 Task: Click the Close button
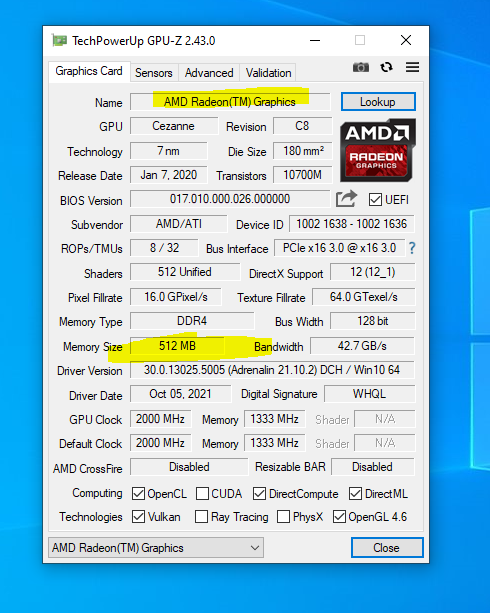pos(387,547)
